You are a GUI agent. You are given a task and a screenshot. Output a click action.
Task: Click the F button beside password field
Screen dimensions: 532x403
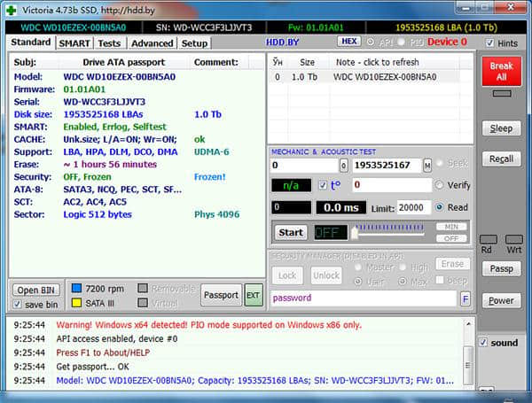point(465,298)
